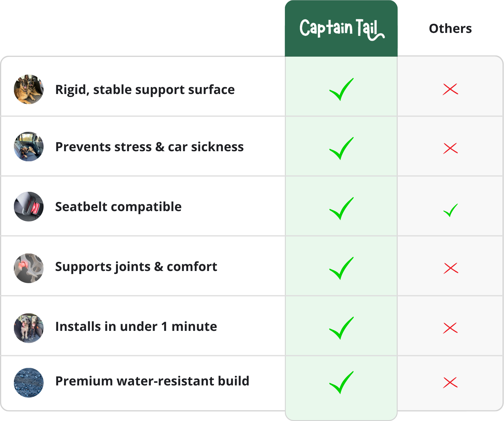Click 'Premium water-resistant build' label

[x=152, y=381]
